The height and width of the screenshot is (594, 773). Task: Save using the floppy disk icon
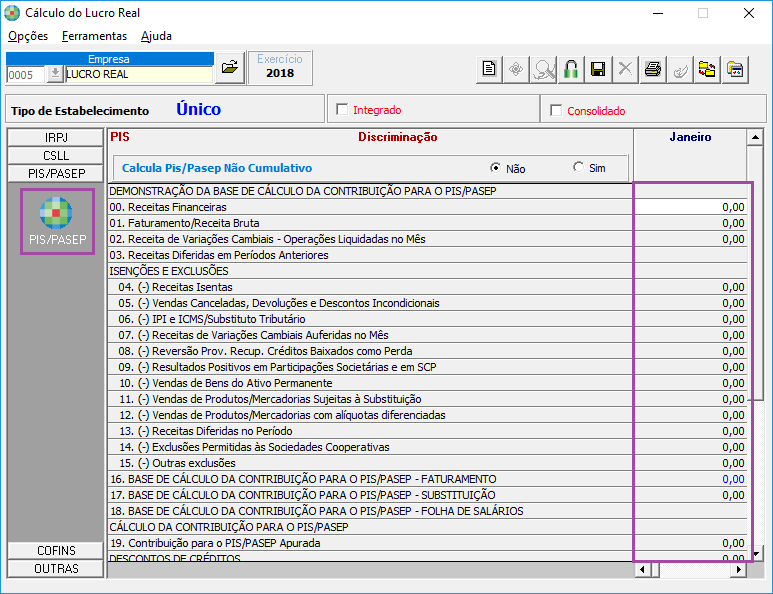[598, 69]
